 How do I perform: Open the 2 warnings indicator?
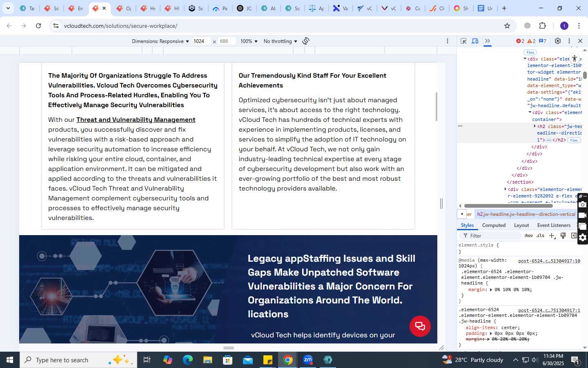(531, 41)
